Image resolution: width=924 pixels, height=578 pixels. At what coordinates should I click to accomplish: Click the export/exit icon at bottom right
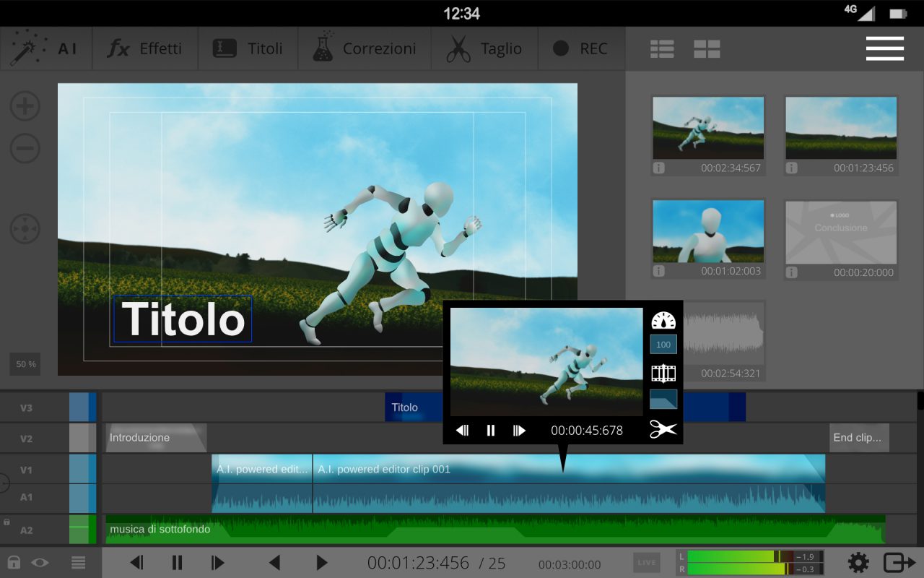(899, 562)
